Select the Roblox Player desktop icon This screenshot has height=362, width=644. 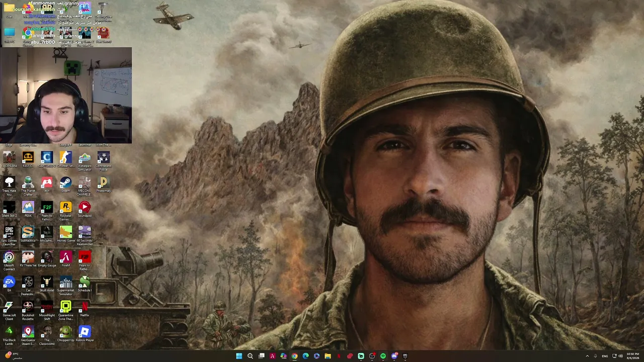tap(85, 334)
